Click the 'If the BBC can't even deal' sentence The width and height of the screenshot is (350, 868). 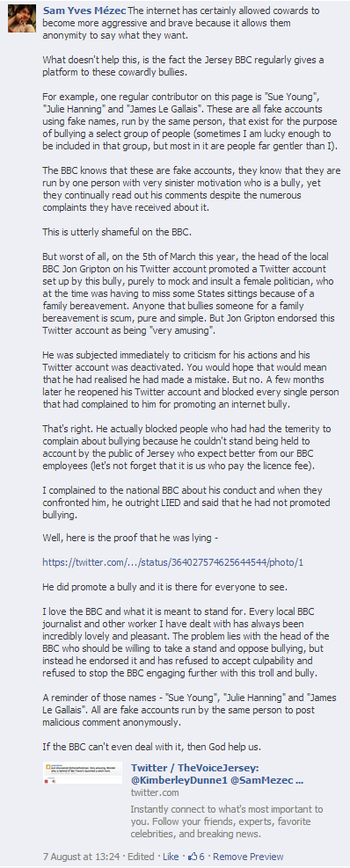point(152,746)
